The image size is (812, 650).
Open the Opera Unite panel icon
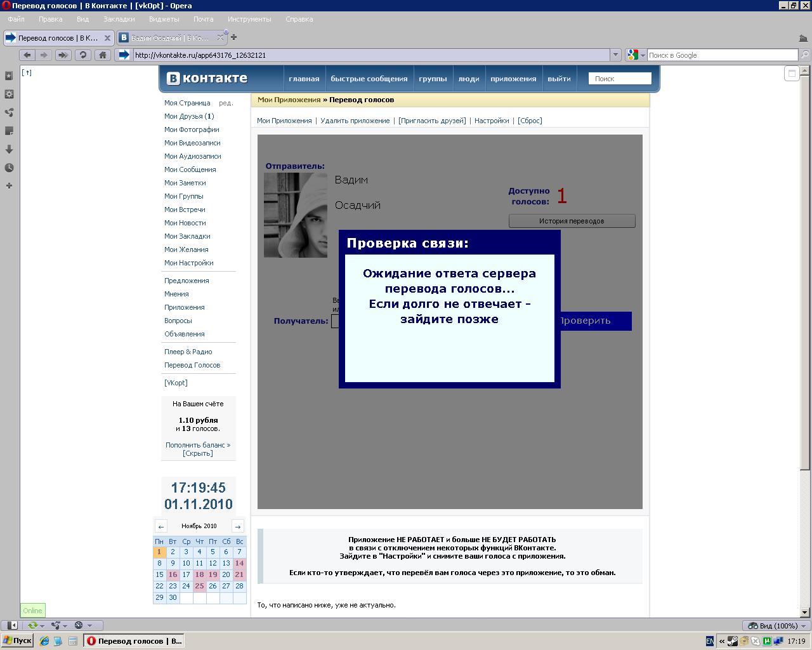pyautogui.click(x=9, y=112)
